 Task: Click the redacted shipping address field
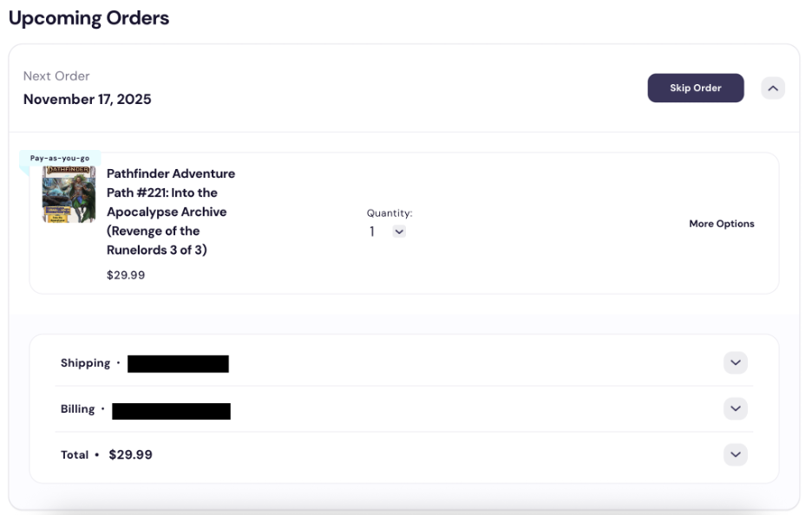coord(178,364)
